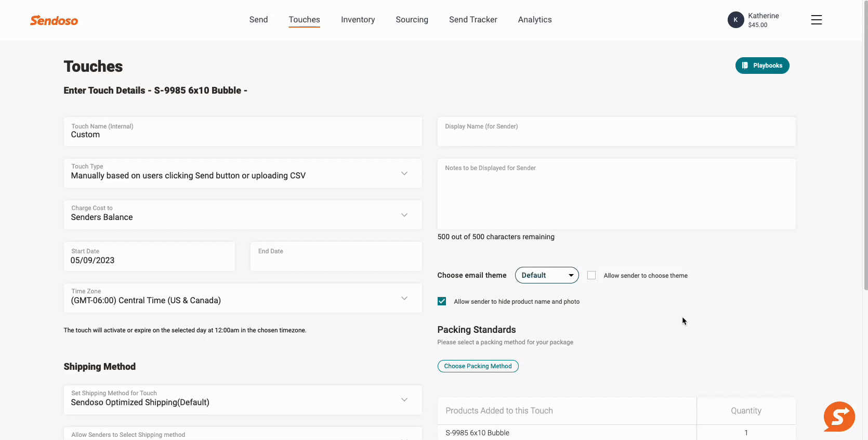Screen dimensions: 868x440
Task: Go to the Send tab
Action: [x=258, y=20]
